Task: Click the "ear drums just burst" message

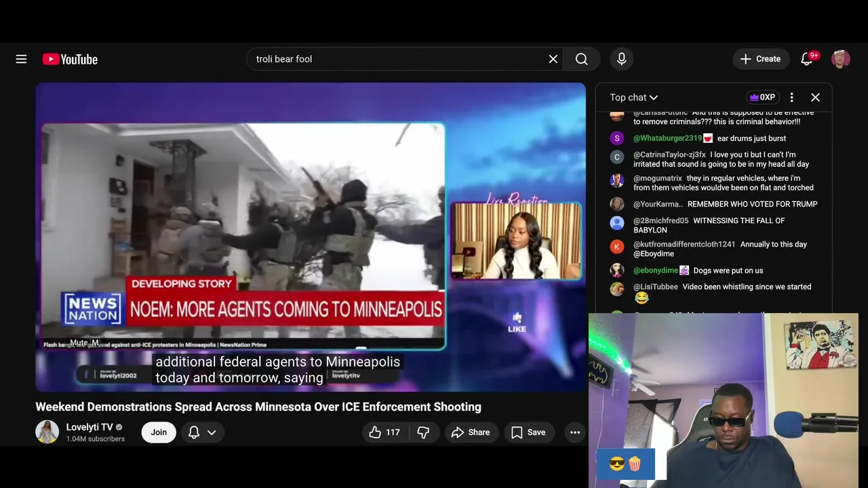Action: pyautogui.click(x=752, y=138)
